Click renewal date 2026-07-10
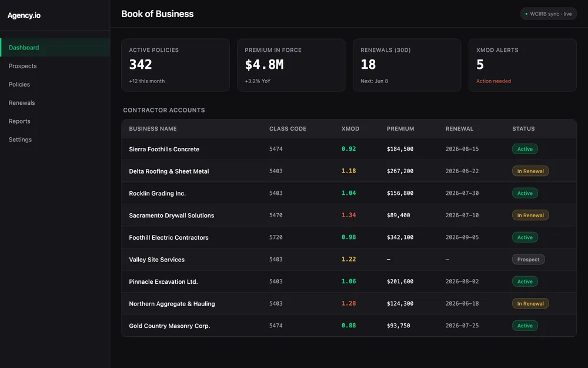 coord(462,215)
